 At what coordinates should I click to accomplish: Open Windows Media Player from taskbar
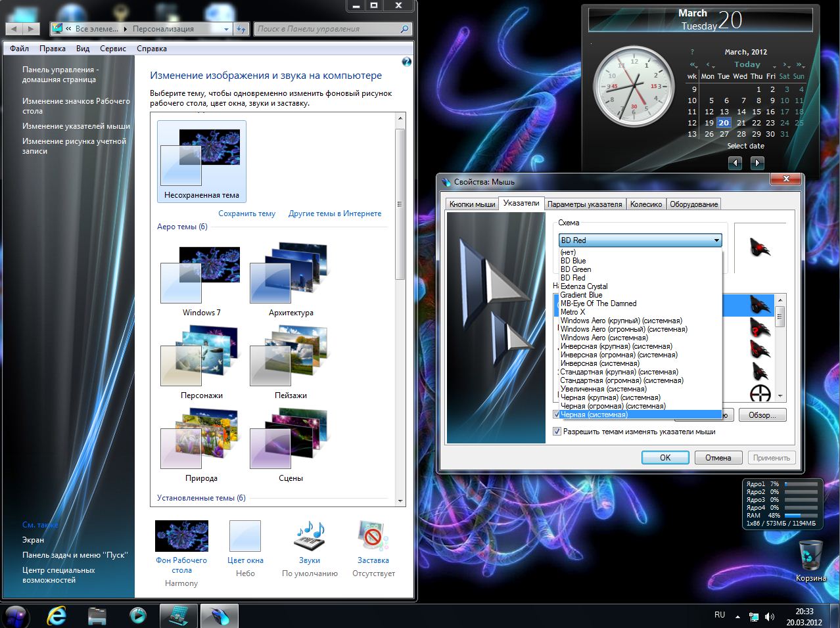pos(137,616)
